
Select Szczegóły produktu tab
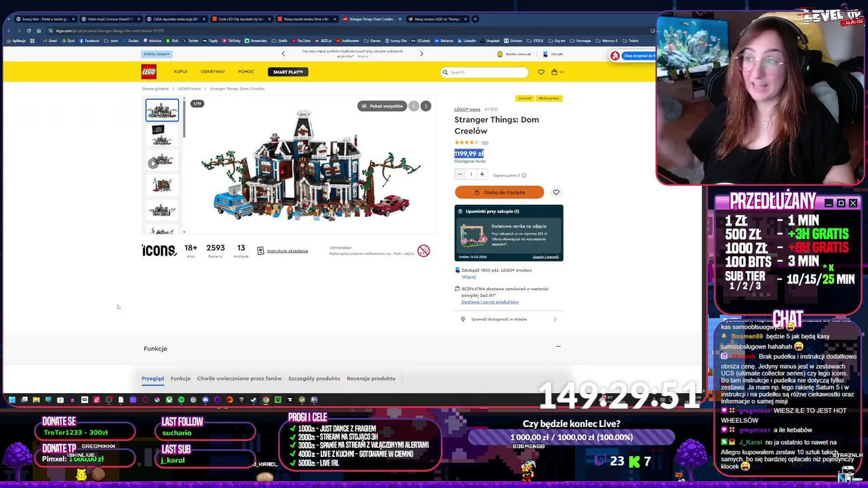314,379
